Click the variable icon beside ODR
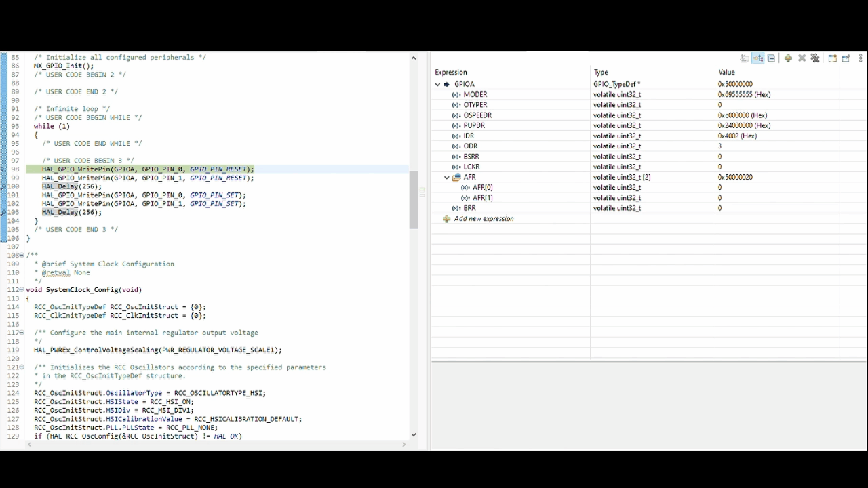This screenshot has width=868, height=488. click(x=456, y=146)
